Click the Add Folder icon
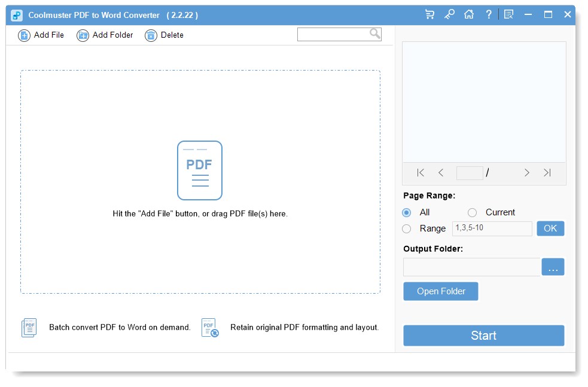Screen dimensions: 588x387 tap(81, 35)
